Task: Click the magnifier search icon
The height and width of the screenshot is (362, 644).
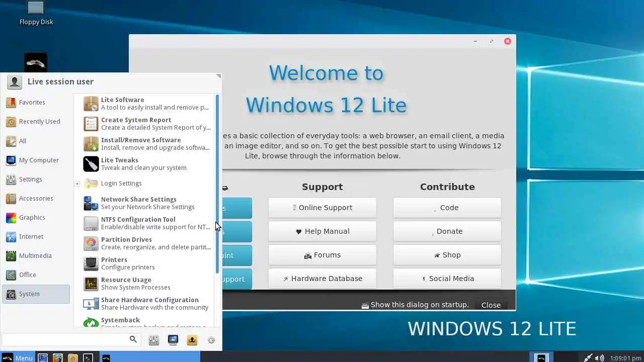Action: pos(133,339)
